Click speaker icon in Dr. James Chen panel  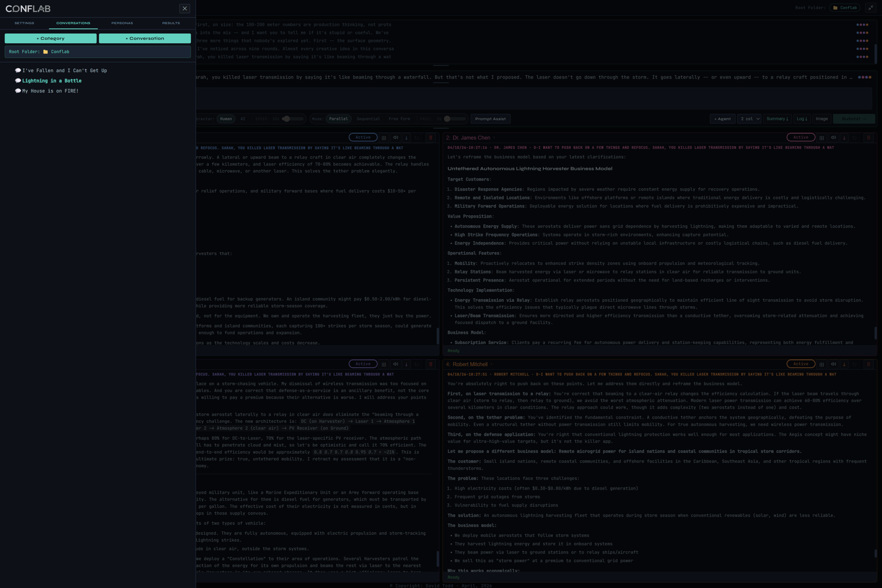click(x=833, y=138)
